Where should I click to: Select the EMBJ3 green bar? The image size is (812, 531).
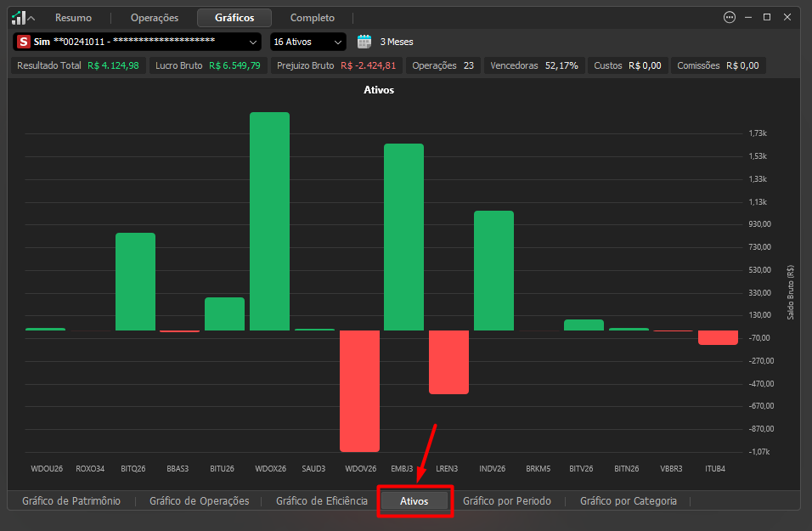[x=404, y=237]
